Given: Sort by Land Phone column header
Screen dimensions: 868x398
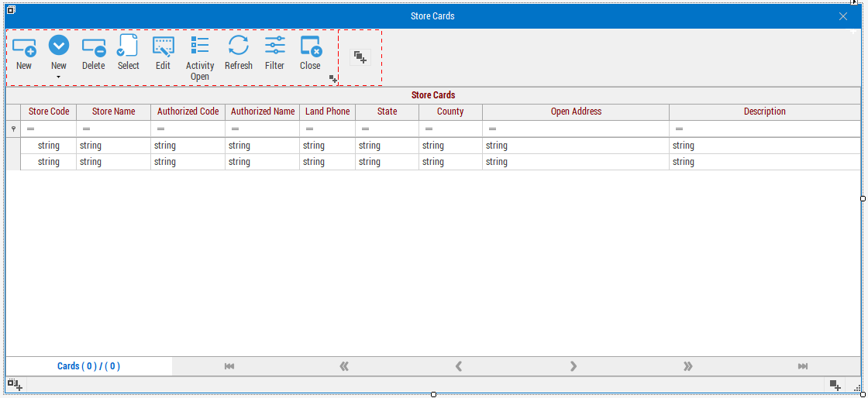Looking at the screenshot, I should click(328, 112).
